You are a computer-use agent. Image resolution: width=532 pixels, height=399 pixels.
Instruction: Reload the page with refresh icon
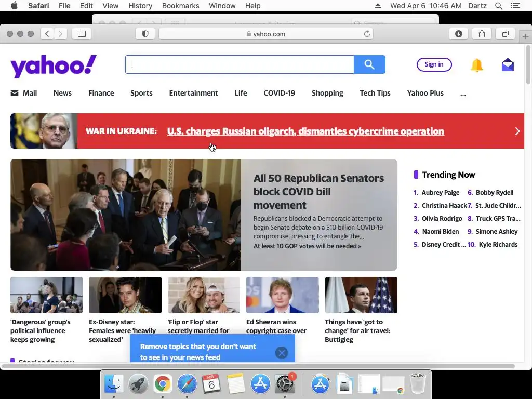[367, 34]
